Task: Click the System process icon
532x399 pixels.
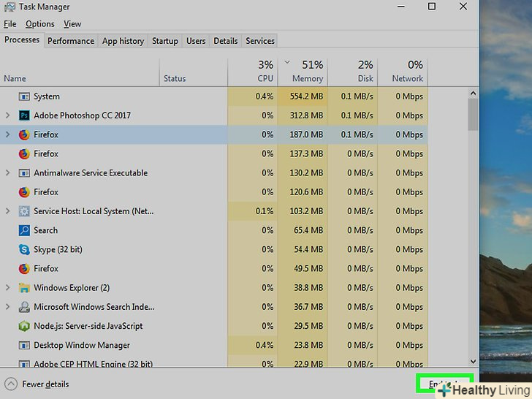Action: click(24, 96)
